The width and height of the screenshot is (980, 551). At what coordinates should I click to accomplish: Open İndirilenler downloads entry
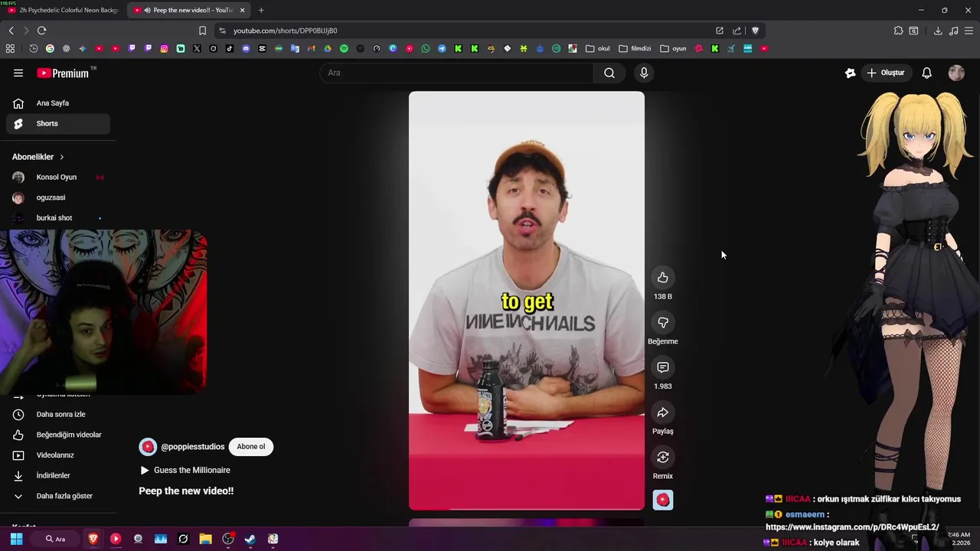(x=58, y=475)
